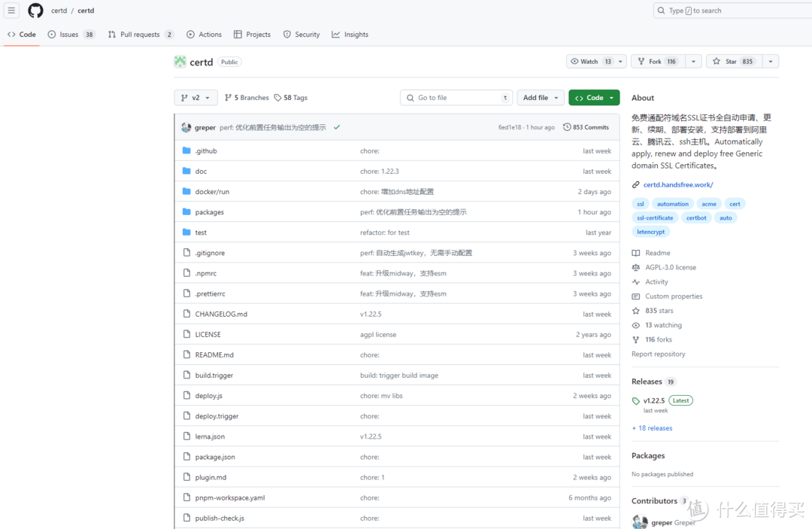Open the Fork options dropdown arrow
The height and width of the screenshot is (529, 812).
(x=692, y=62)
